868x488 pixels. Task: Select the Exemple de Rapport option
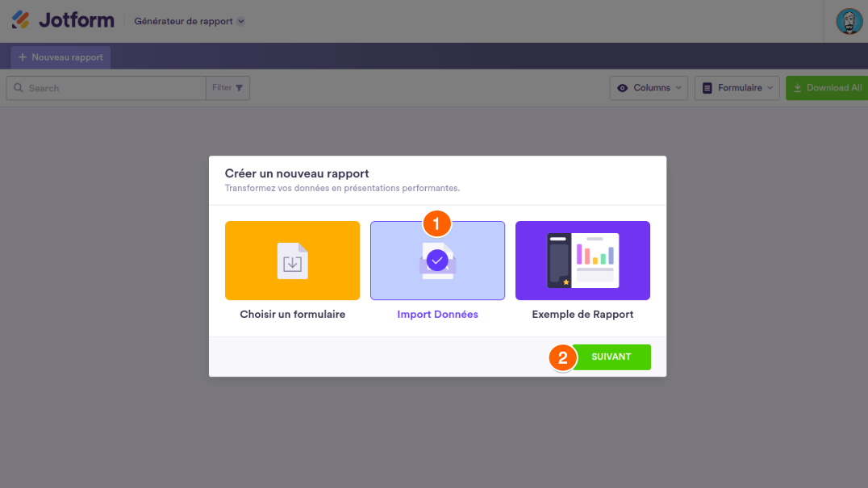point(582,315)
